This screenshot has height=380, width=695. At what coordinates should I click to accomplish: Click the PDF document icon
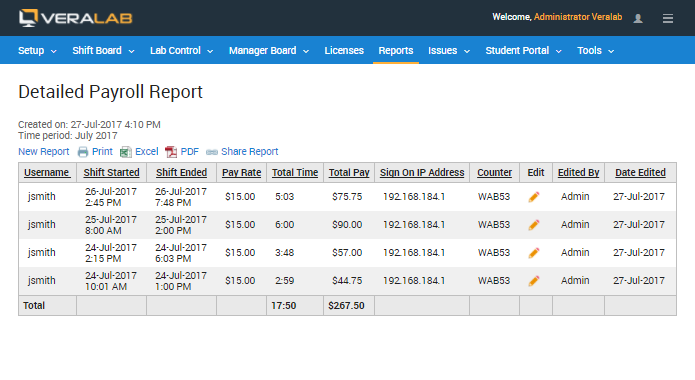pos(171,152)
